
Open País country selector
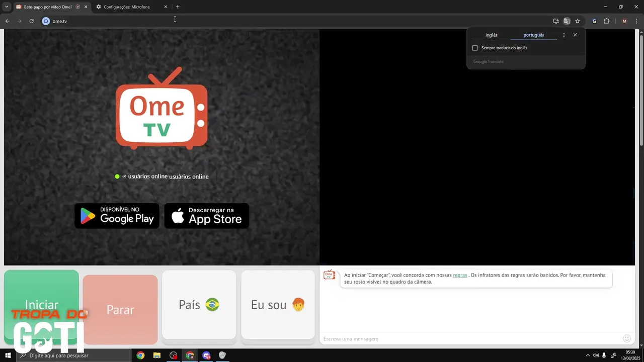click(x=199, y=305)
